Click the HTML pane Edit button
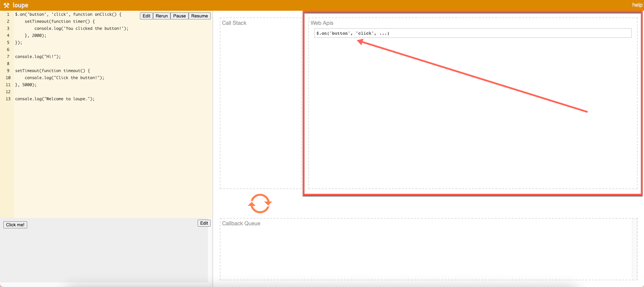The image size is (644, 287). tap(204, 223)
